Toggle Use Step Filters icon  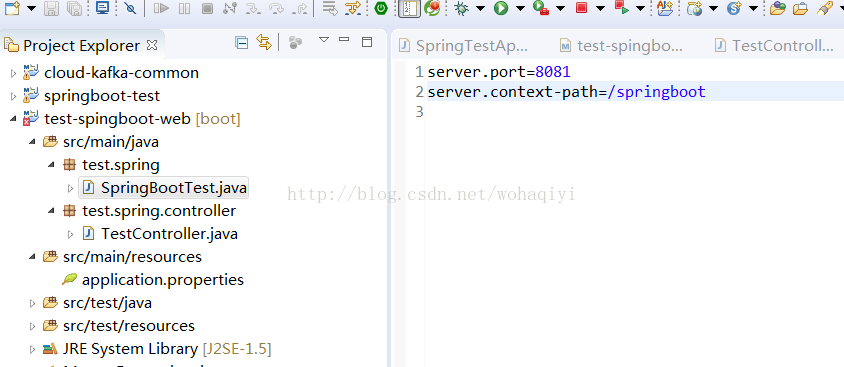coord(353,8)
